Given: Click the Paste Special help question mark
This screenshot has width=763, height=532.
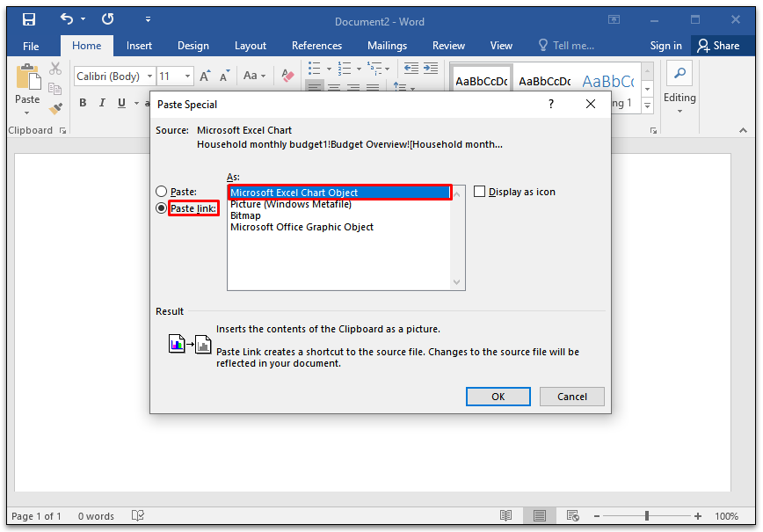Looking at the screenshot, I should pyautogui.click(x=551, y=104).
